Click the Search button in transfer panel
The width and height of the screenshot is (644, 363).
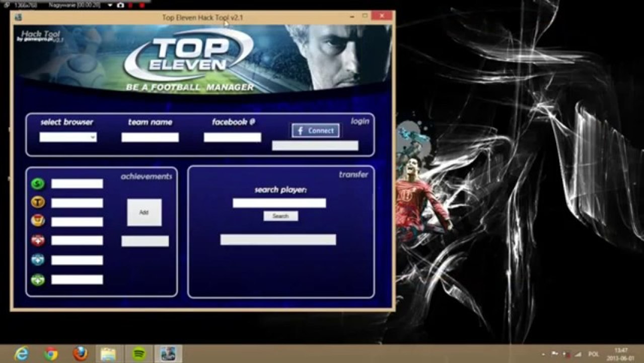point(280,216)
